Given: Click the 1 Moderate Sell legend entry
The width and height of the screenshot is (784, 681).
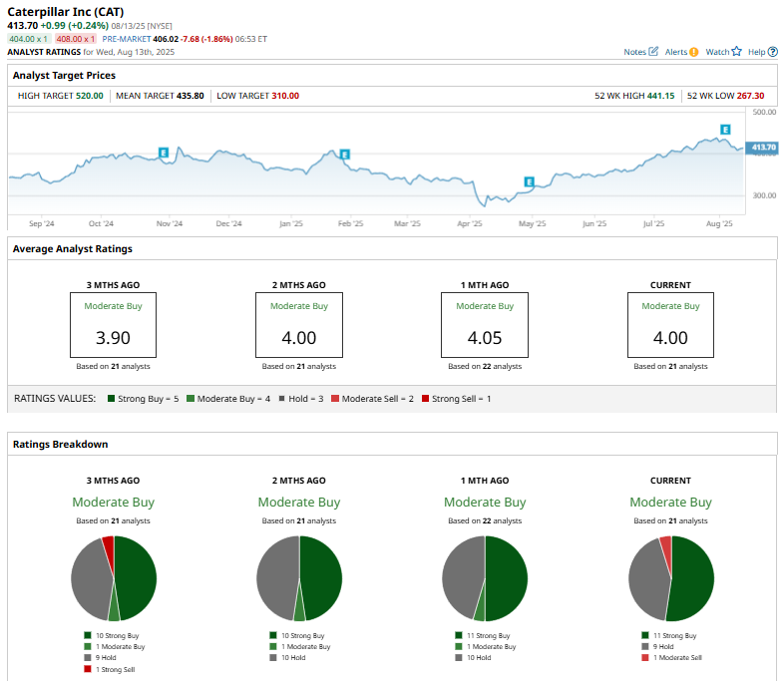Looking at the screenshot, I should coord(672,657).
